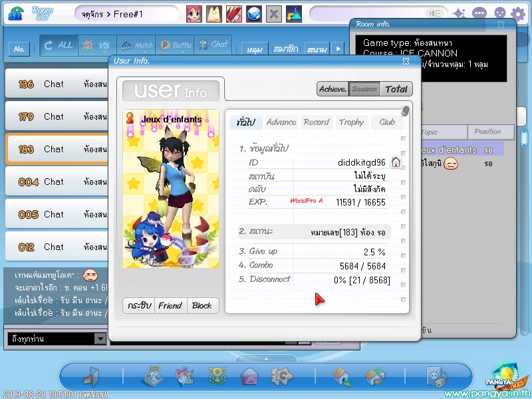Click the puzzle C icon in bottom bar
The height and width of the screenshot is (399, 532).
(282, 376)
